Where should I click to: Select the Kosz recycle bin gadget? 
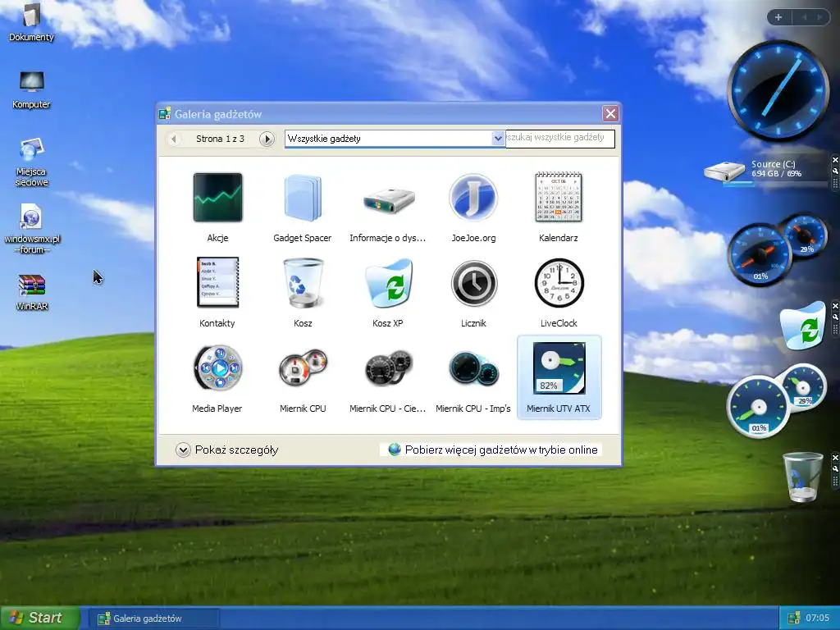point(303,293)
